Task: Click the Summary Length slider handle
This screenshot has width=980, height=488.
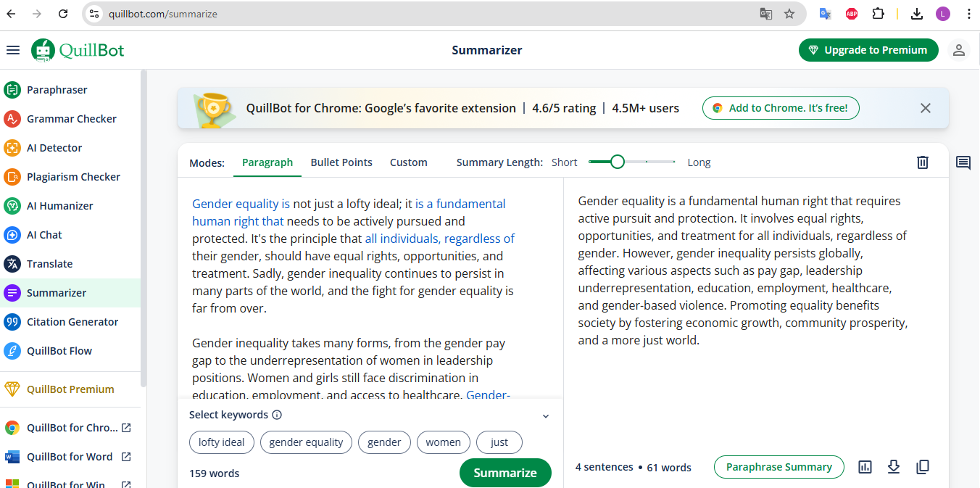Action: pos(618,162)
